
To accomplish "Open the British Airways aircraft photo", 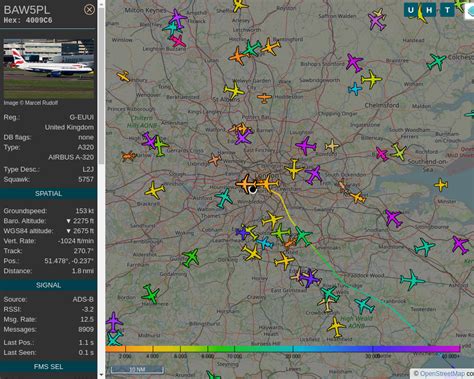I will 49,69.
